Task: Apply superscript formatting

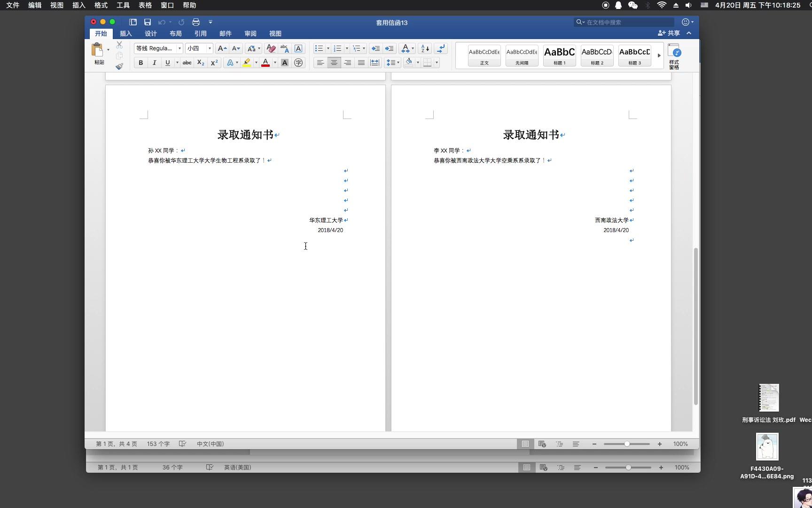Action: [214, 63]
